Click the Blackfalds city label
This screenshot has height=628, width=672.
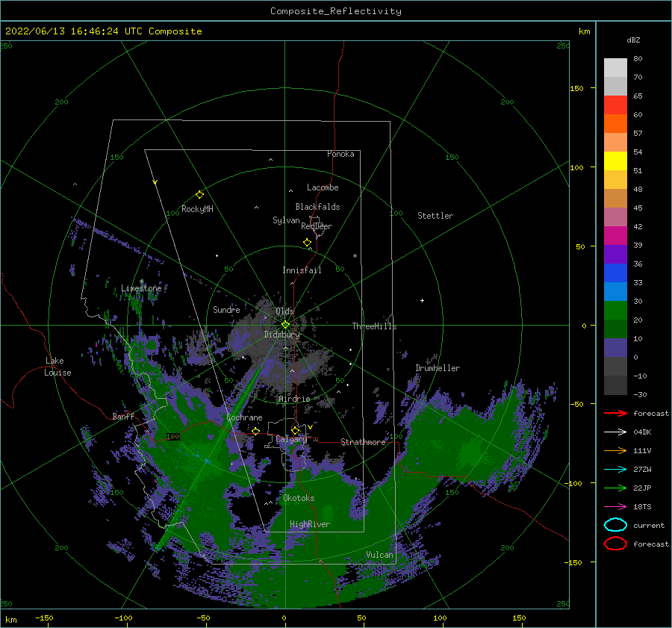click(x=317, y=207)
